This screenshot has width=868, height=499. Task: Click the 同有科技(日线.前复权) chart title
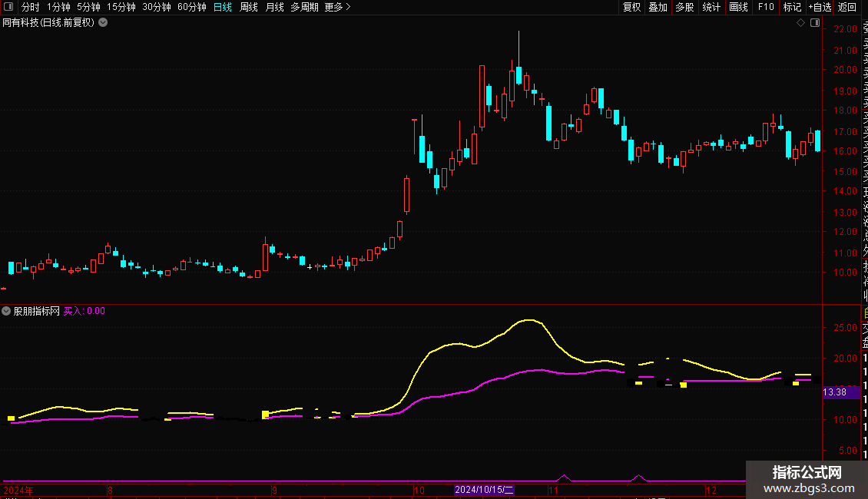click(48, 23)
